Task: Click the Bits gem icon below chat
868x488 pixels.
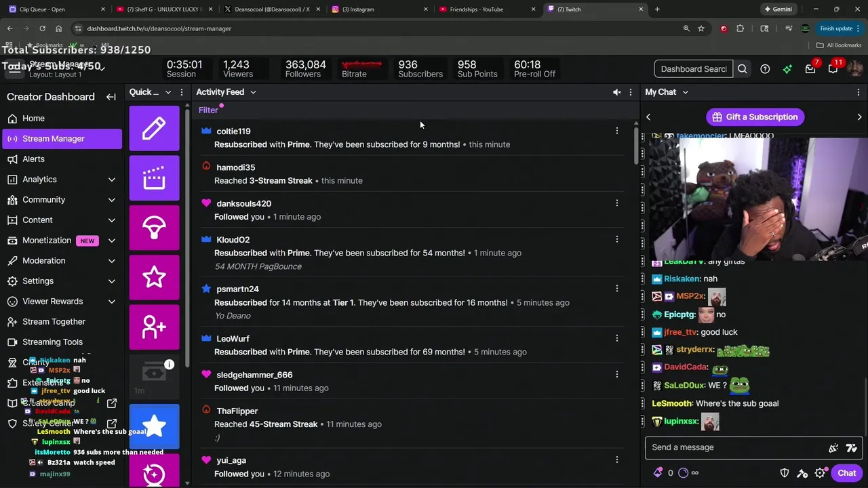Action: pyautogui.click(x=658, y=473)
